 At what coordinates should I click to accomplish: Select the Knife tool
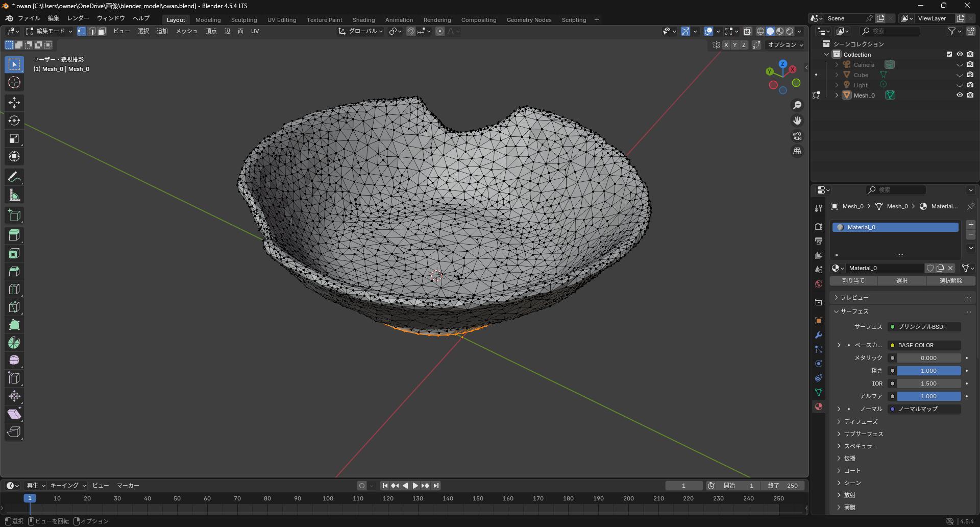14,307
